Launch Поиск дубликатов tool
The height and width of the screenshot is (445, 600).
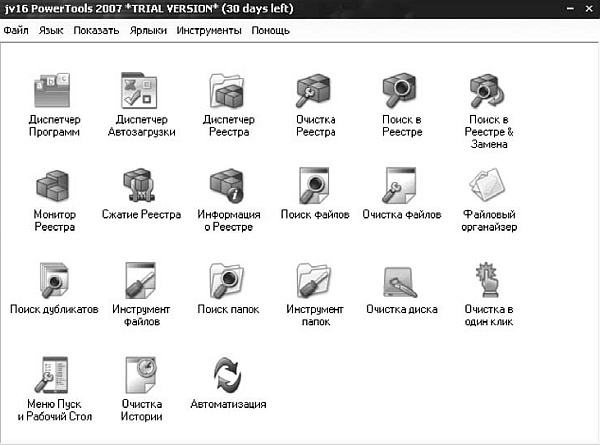[x=54, y=280]
